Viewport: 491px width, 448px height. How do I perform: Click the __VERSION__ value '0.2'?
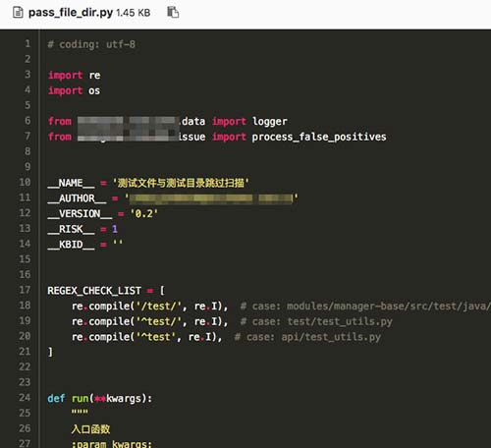tap(144, 214)
